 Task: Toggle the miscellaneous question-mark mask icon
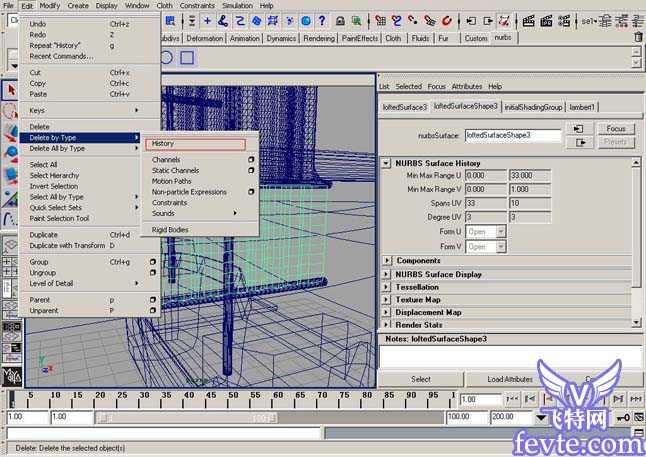[322, 21]
